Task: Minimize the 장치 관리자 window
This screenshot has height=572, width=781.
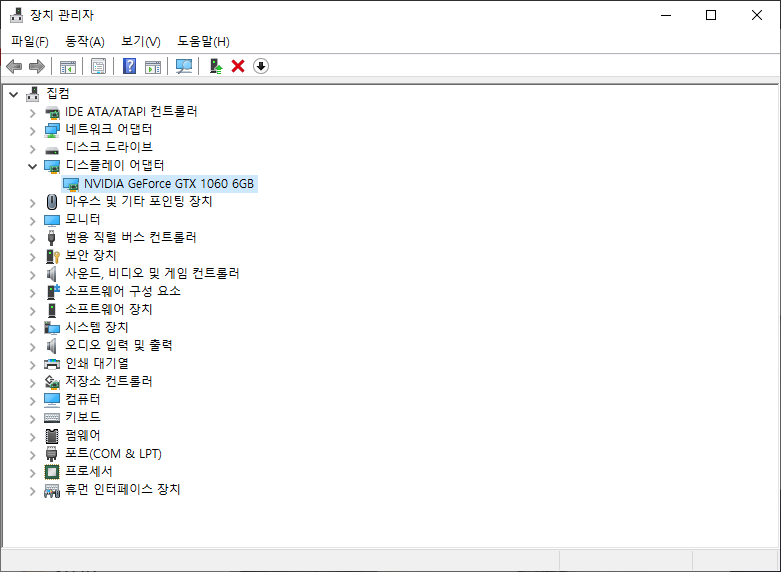Action: click(x=666, y=15)
